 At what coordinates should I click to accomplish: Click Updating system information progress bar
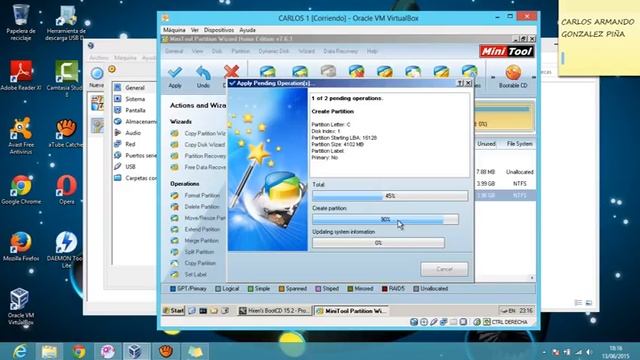click(x=378, y=243)
